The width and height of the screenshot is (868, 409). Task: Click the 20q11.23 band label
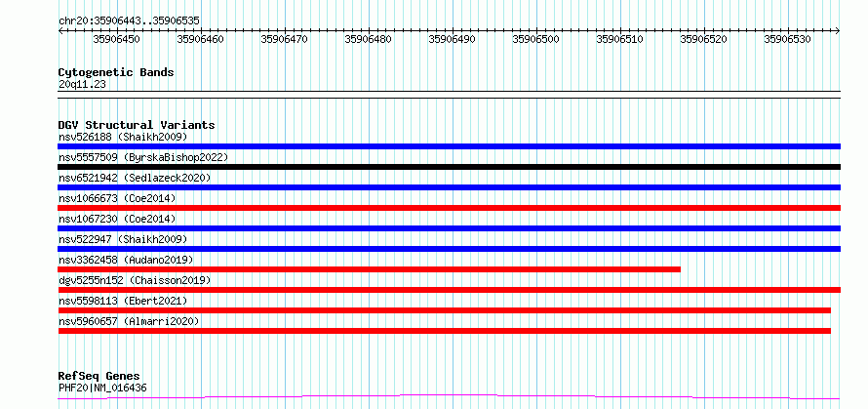pos(82,85)
